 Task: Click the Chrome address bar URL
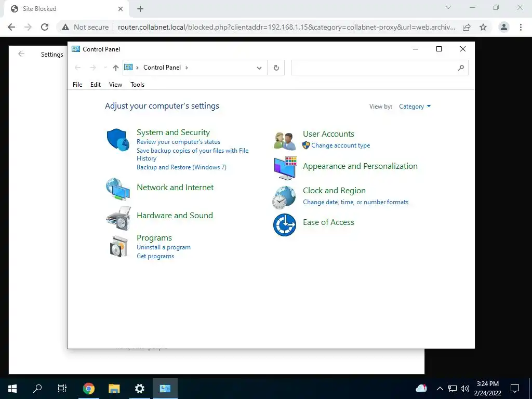coord(286,27)
